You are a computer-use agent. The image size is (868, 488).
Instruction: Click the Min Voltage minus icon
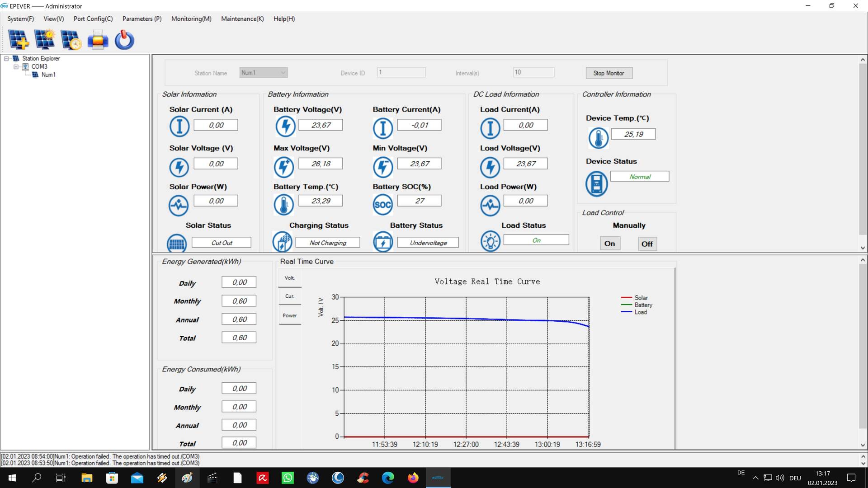[383, 167]
